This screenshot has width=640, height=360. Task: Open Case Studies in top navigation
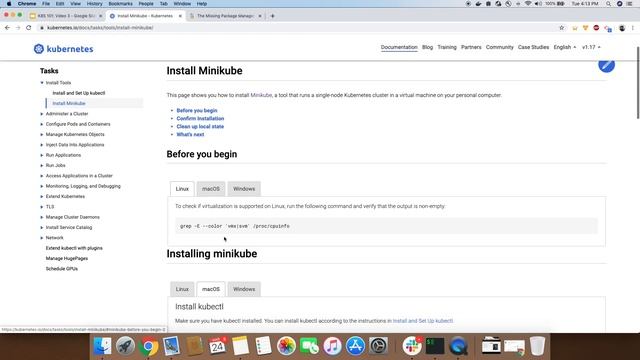coord(533,47)
